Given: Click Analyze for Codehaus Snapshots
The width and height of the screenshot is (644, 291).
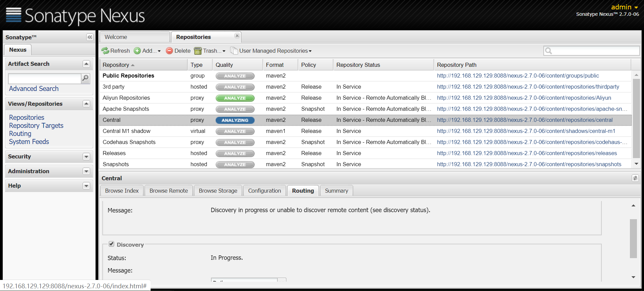Looking at the screenshot, I should (x=235, y=143).
